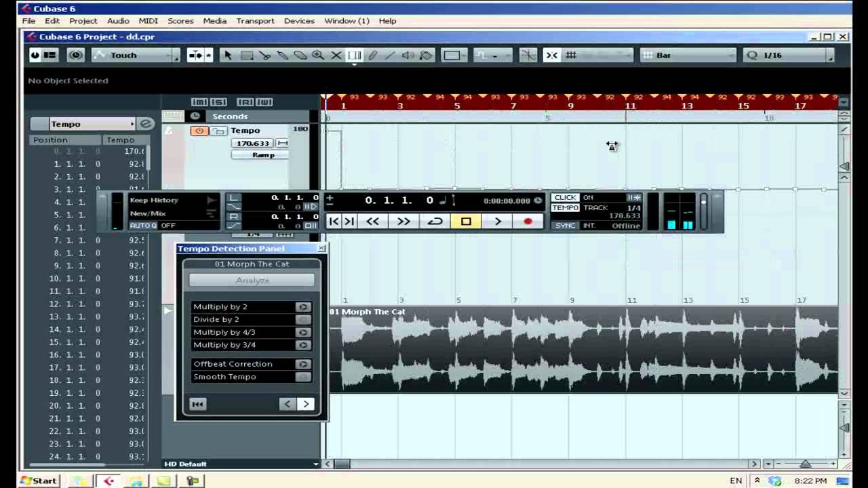Click the Offbeat Correction button
This screenshot has height=488, width=868.
[303, 364]
